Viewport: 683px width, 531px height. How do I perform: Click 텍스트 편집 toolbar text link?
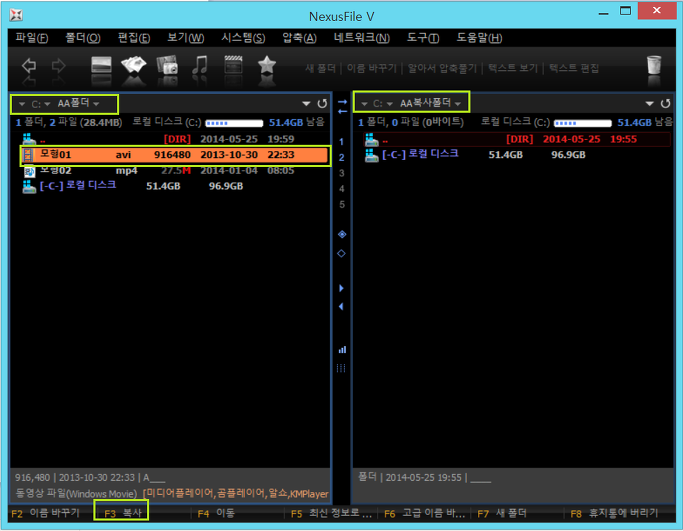coord(574,68)
